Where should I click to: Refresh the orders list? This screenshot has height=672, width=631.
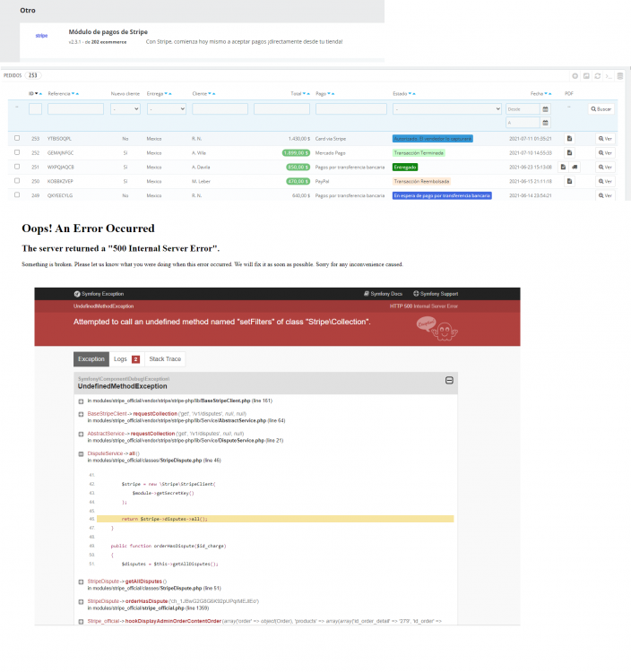[x=598, y=76]
